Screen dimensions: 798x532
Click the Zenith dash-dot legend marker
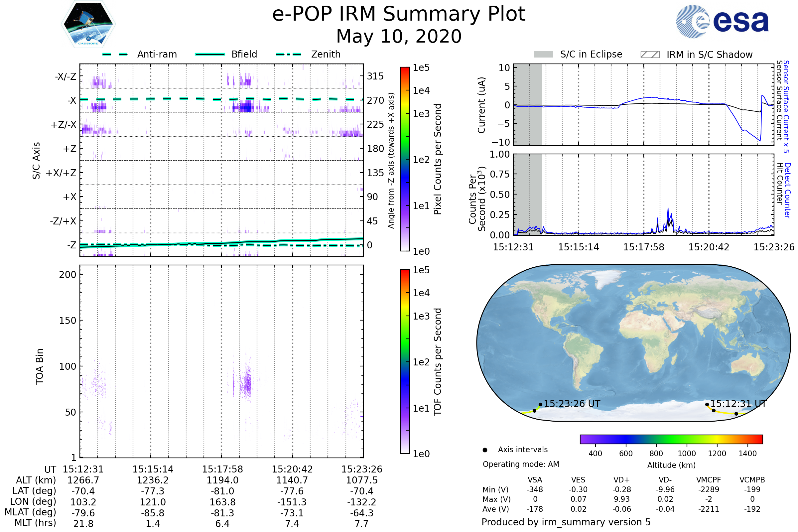click(x=288, y=54)
